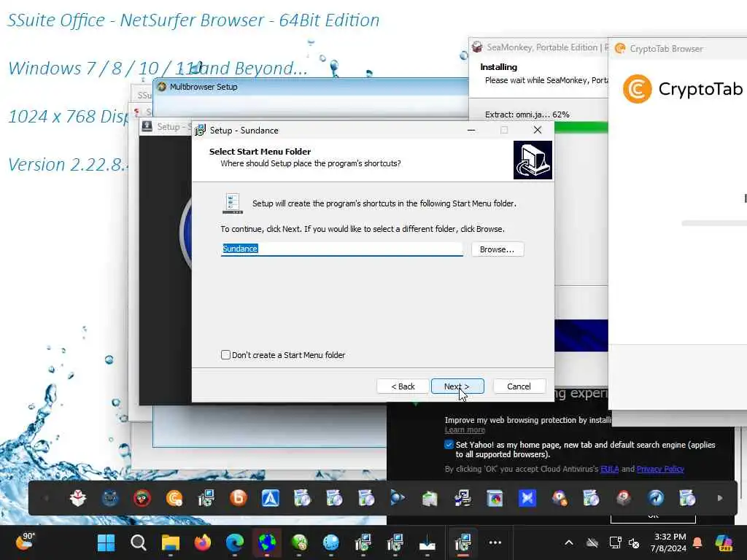Bring the Multibrowser Setup window forward

point(309,87)
